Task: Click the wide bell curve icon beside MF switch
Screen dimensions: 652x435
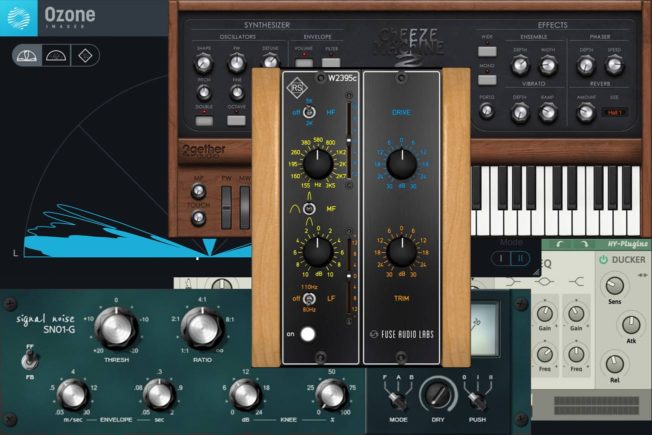Action: 295,209
